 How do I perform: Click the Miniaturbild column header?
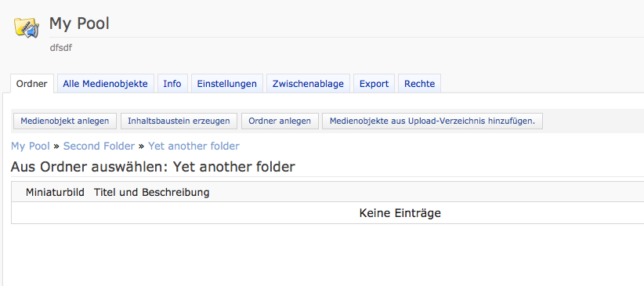[55, 192]
